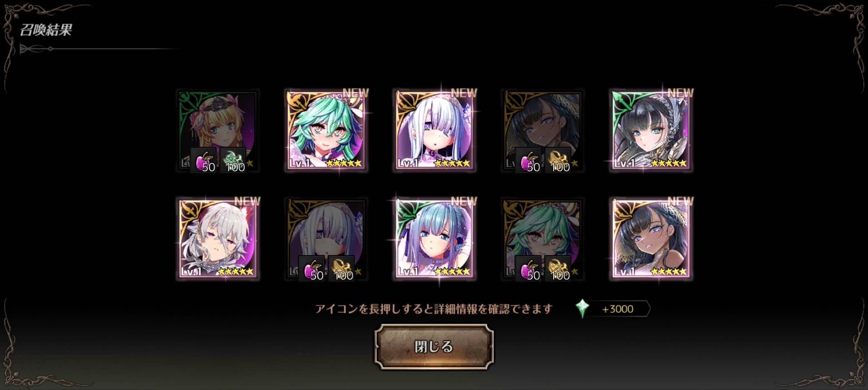This screenshot has height=390, width=868.
Task: Tap the green crystal +3000 indicator
Action: (x=612, y=309)
